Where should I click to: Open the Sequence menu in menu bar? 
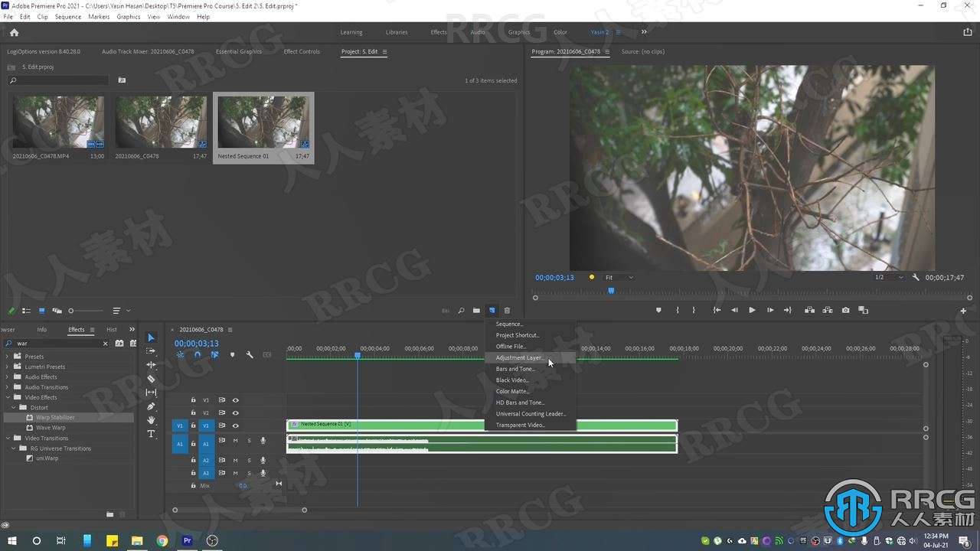point(67,16)
